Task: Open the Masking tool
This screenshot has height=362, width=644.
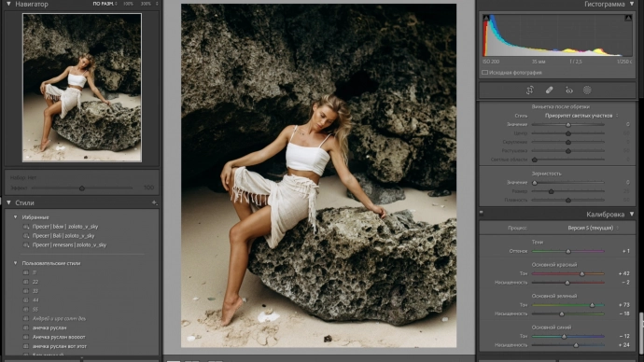Action: coord(587,90)
